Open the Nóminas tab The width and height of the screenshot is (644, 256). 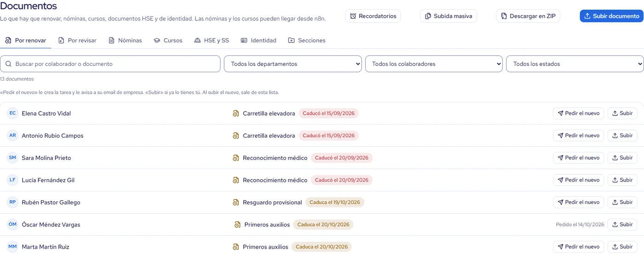125,41
